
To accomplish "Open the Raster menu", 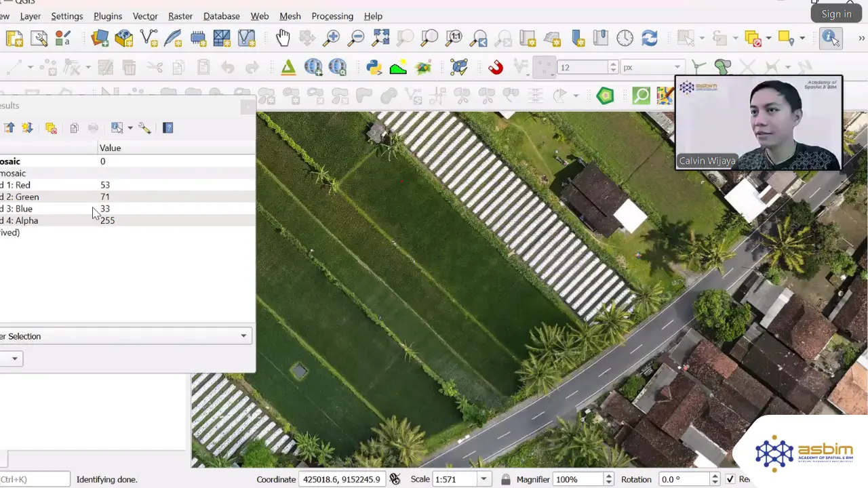I will [x=180, y=16].
